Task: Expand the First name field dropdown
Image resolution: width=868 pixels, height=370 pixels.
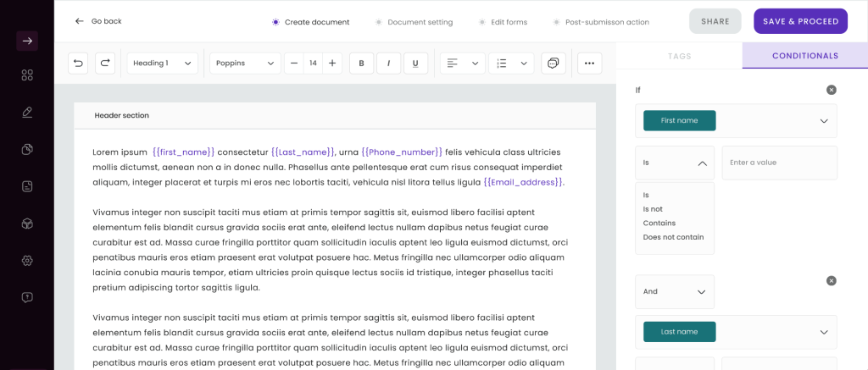Action: (x=824, y=121)
